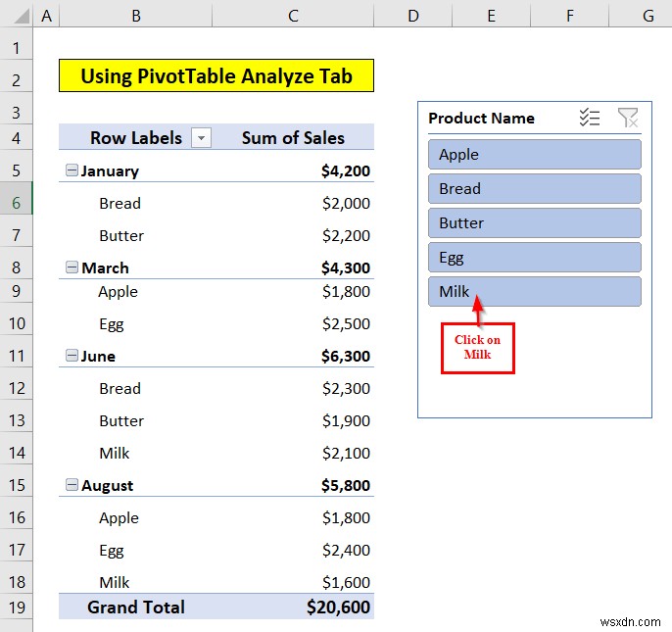
Task: Click Bread under June
Action: [x=120, y=388]
